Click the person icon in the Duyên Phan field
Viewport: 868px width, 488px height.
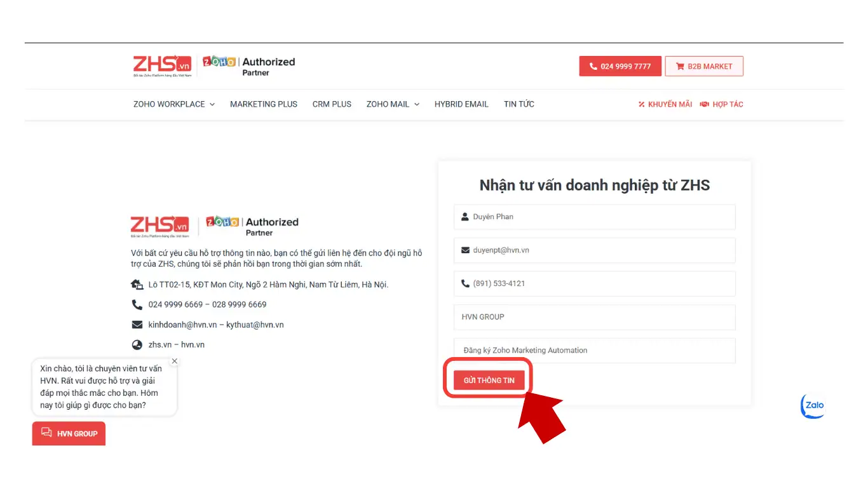point(465,216)
